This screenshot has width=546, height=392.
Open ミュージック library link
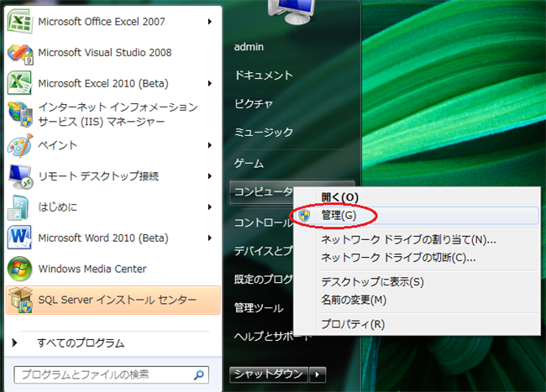tap(264, 132)
